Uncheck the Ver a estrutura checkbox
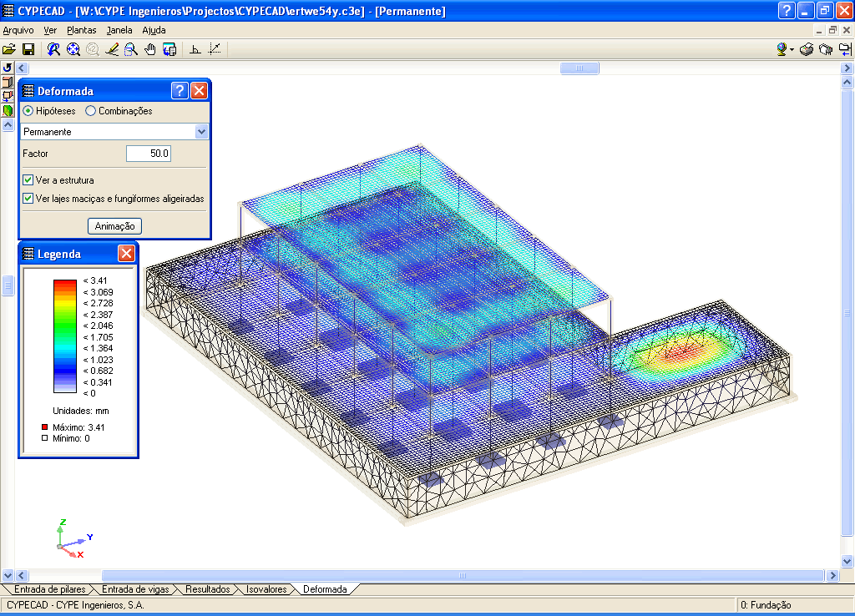The width and height of the screenshot is (855, 616). (28, 180)
